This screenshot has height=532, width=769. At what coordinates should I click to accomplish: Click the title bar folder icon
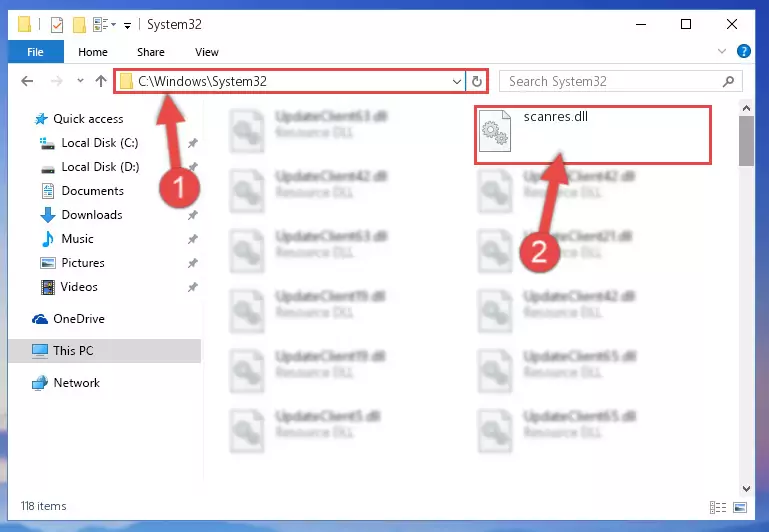click(x=25, y=24)
